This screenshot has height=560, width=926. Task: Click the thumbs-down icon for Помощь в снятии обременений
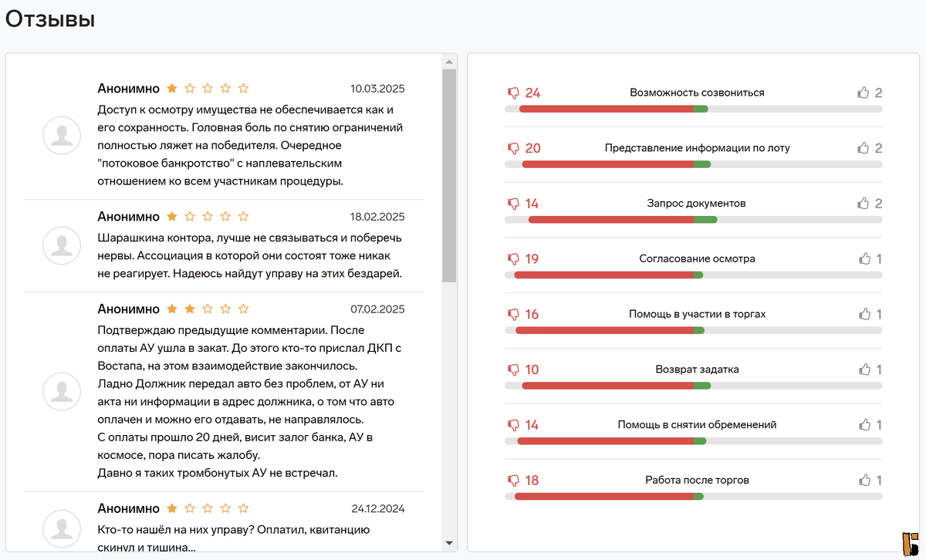click(514, 424)
